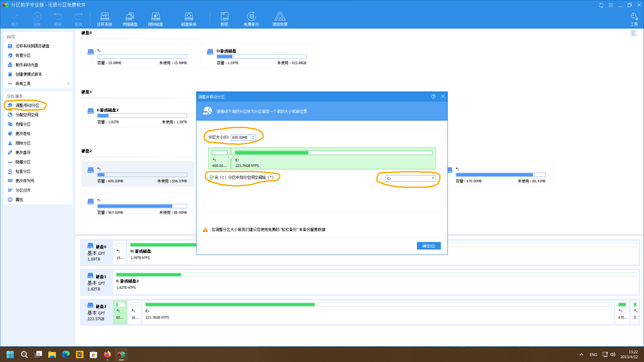Expand the 所有工具 submenu arrow
Screen dimensions: 644x362
click(x=68, y=83)
